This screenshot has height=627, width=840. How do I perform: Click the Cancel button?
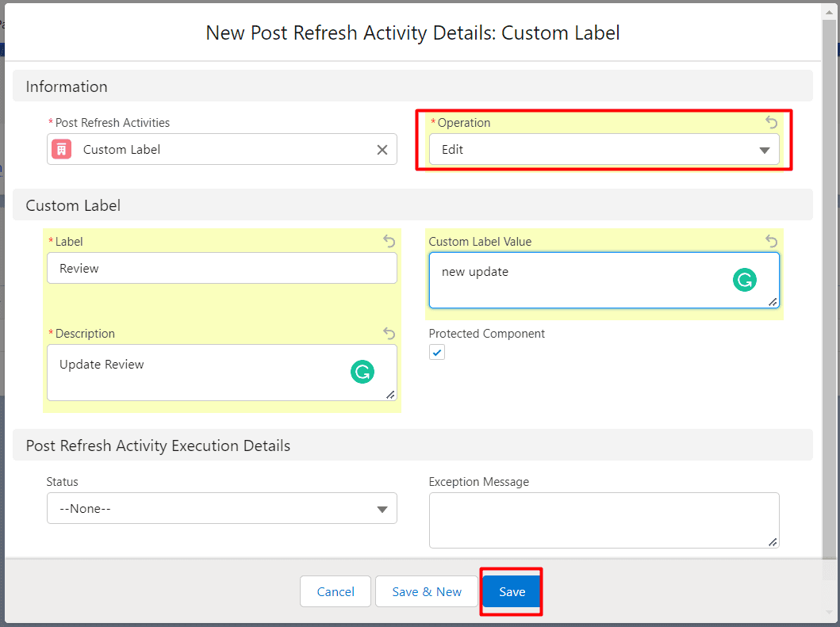(335, 591)
